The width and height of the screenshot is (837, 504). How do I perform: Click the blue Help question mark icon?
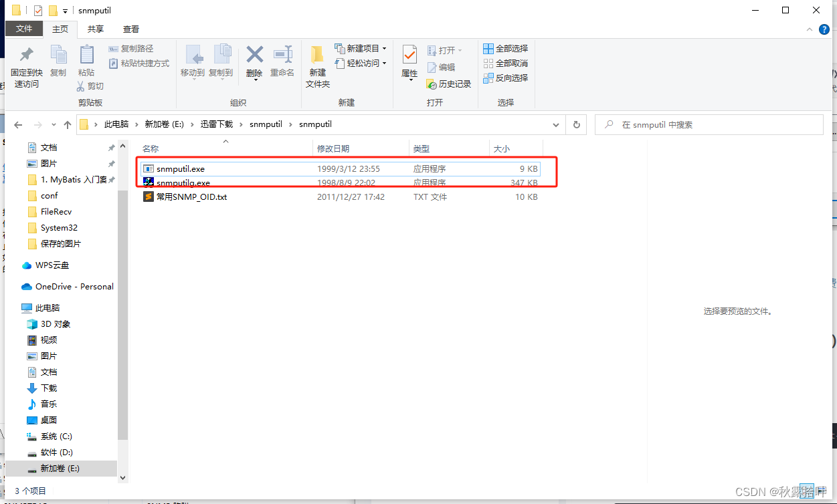point(824,29)
